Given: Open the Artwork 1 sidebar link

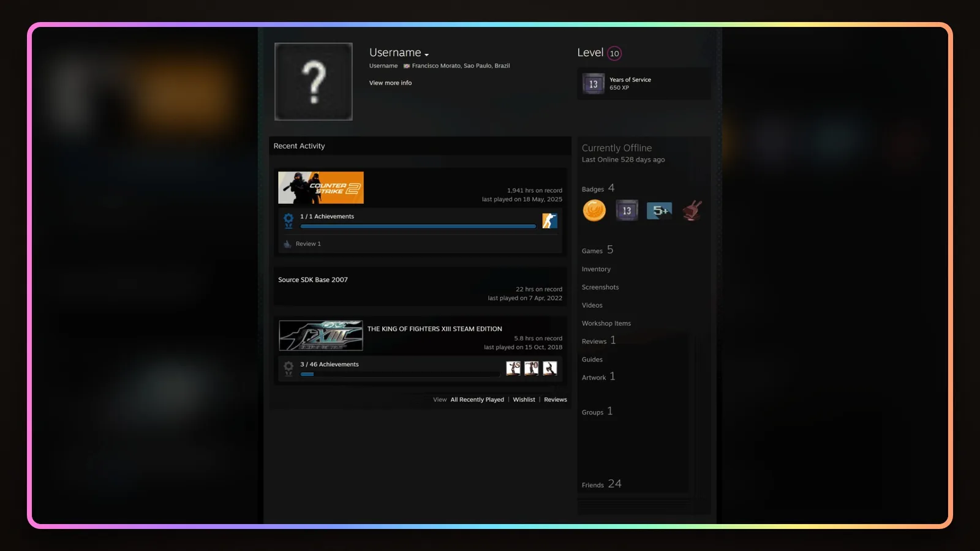Looking at the screenshot, I should coord(598,377).
